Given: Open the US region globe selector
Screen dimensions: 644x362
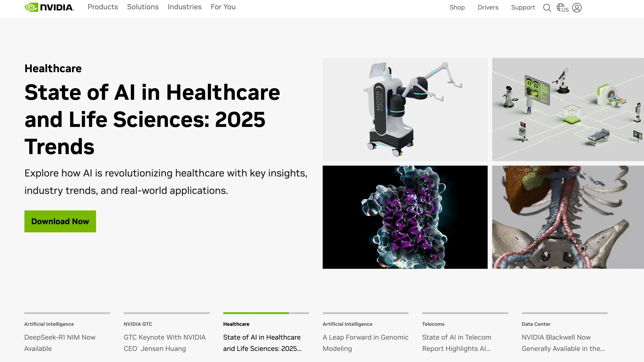Looking at the screenshot, I should click(x=562, y=8).
